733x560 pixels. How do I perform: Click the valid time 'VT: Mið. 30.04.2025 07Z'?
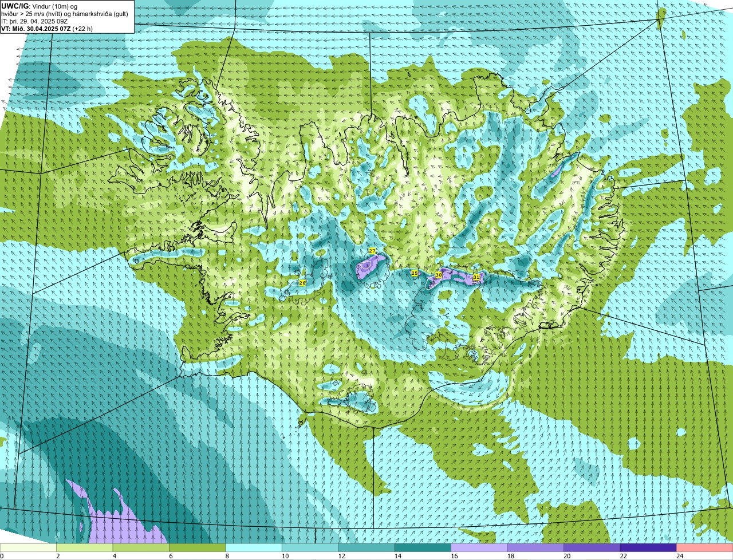click(36, 29)
